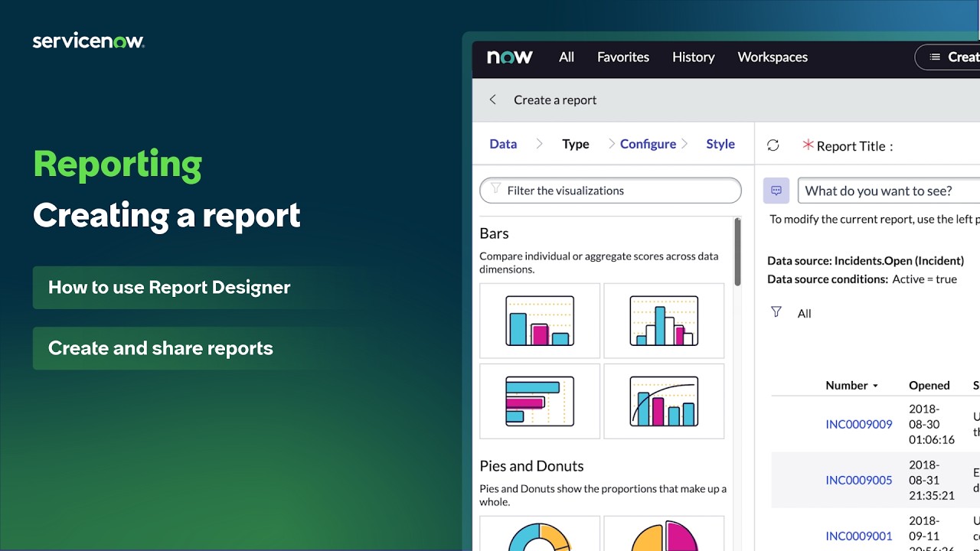
Task: Open incident INC0009001
Action: coord(859,536)
